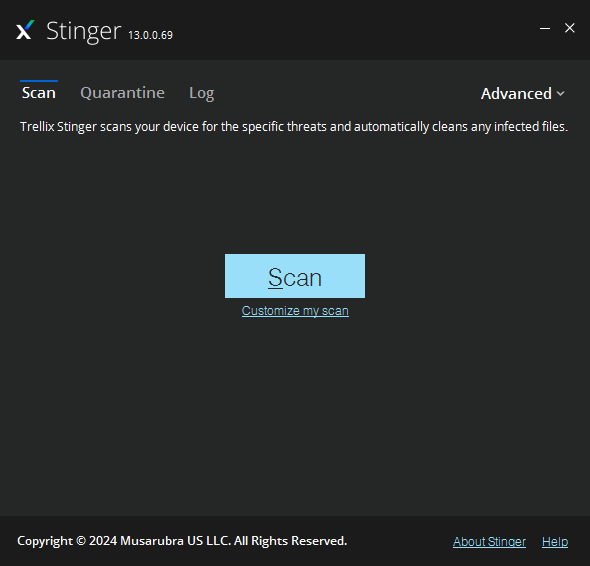Click the Stinger title text
Image resolution: width=590 pixels, height=566 pixels.
click(84, 32)
